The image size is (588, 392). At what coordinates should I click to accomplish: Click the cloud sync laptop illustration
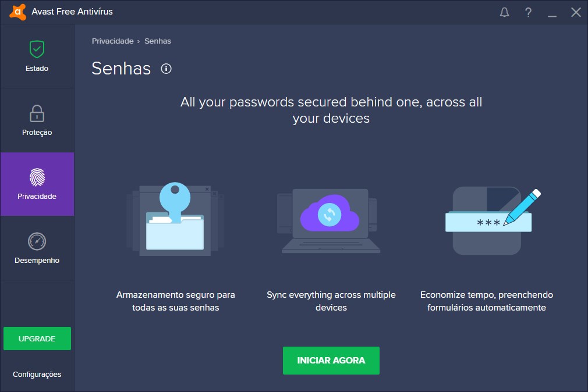pyautogui.click(x=331, y=221)
